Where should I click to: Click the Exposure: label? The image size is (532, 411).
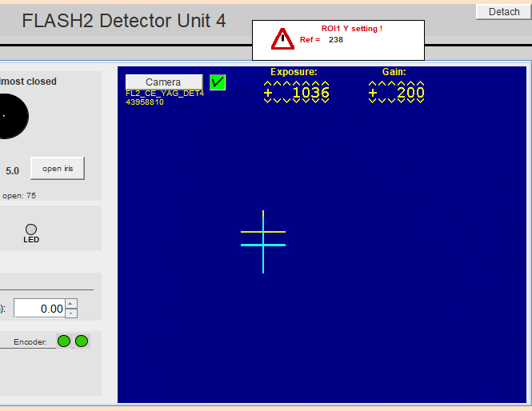294,72
